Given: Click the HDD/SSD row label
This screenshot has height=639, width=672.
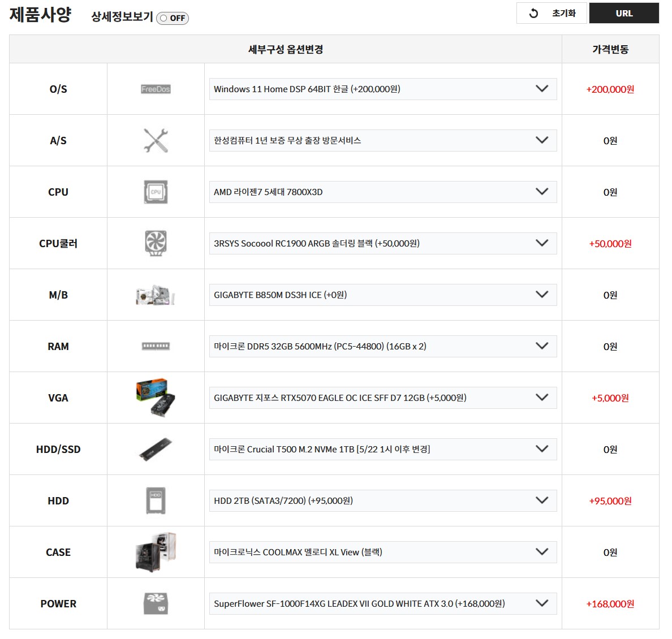Looking at the screenshot, I should click(x=58, y=449).
